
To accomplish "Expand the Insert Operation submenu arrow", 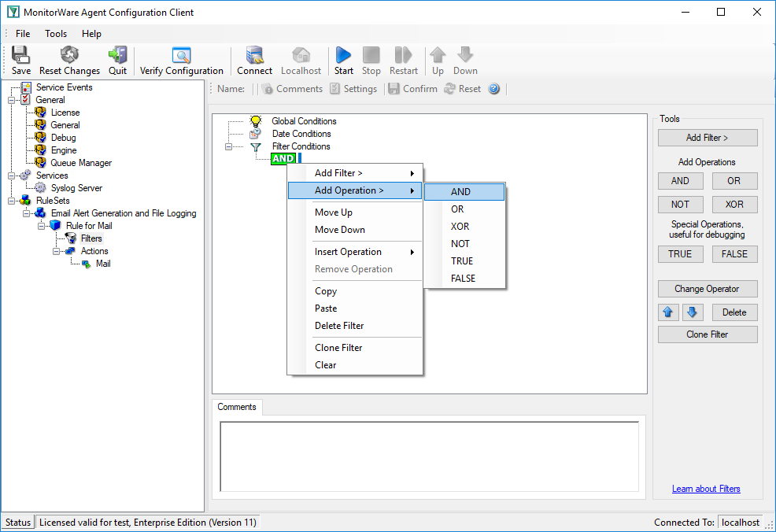I will pyautogui.click(x=412, y=253).
